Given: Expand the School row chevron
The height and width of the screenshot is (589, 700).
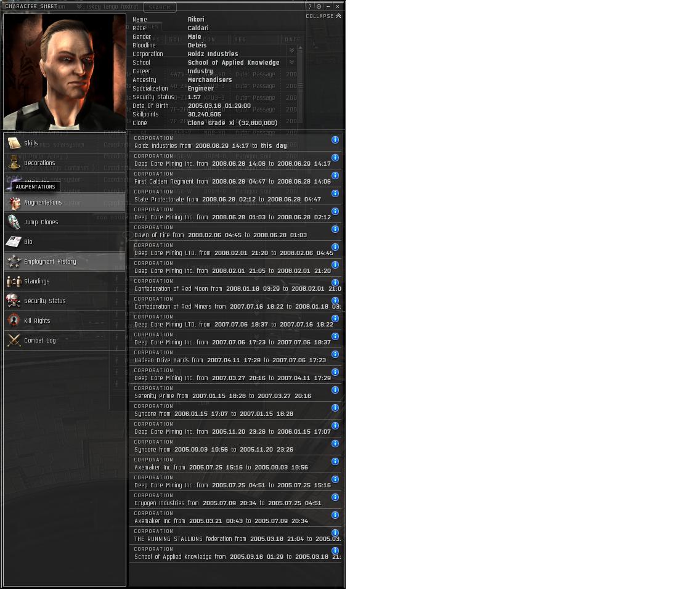Looking at the screenshot, I should [x=291, y=62].
